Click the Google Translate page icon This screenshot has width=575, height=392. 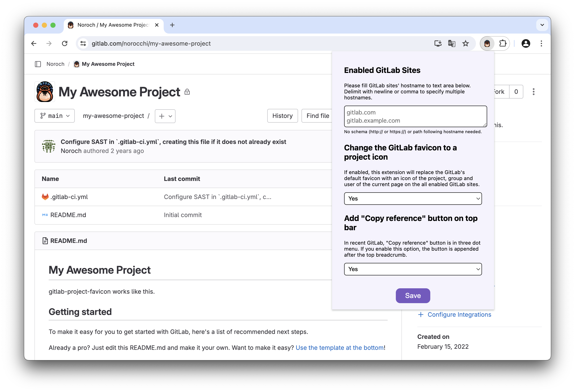click(x=452, y=43)
